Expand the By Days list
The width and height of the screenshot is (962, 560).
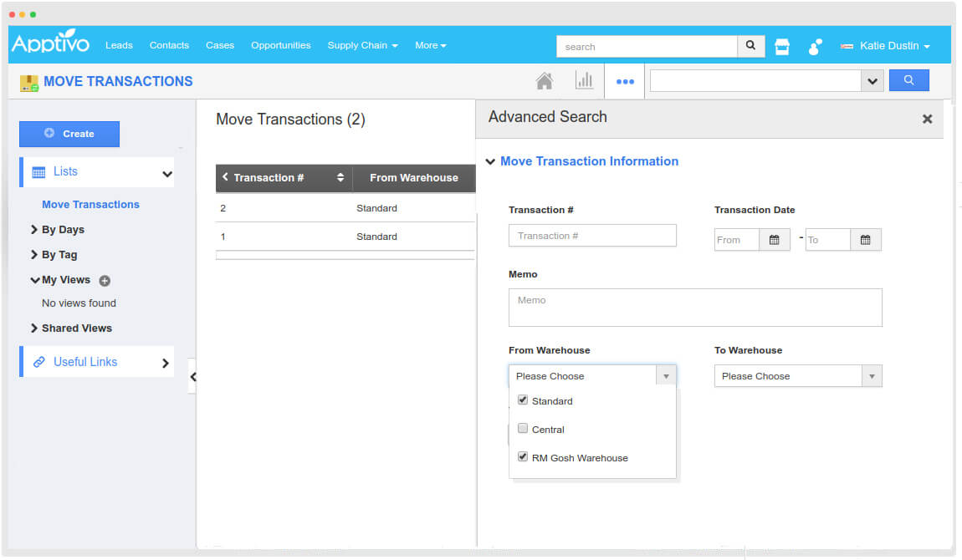63,230
